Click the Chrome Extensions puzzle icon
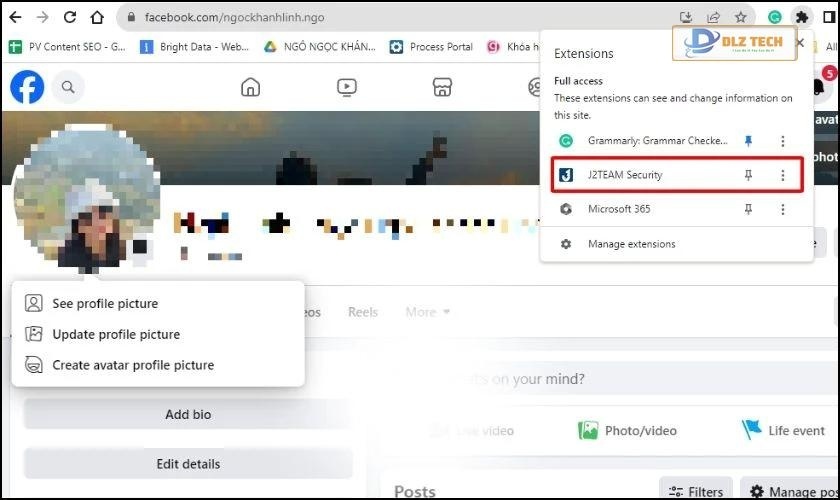 click(801, 17)
